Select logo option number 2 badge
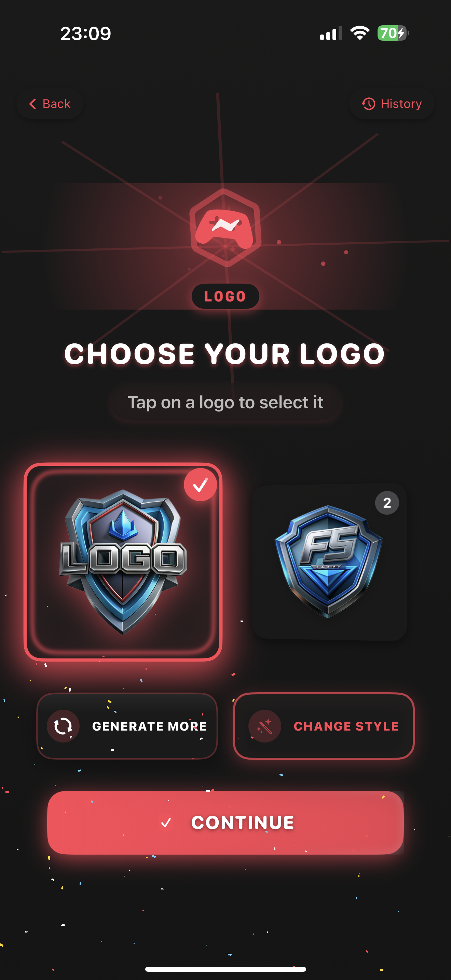451x980 pixels. pyautogui.click(x=387, y=503)
